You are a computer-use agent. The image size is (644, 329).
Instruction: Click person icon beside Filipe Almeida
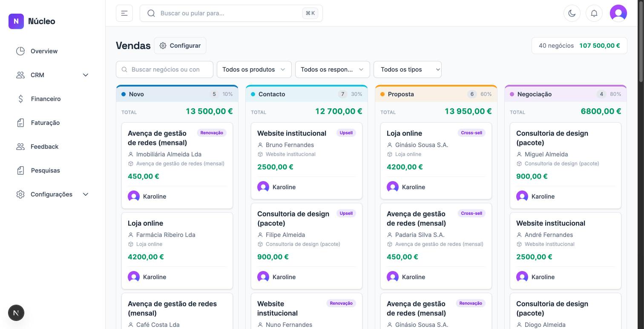pyautogui.click(x=260, y=235)
